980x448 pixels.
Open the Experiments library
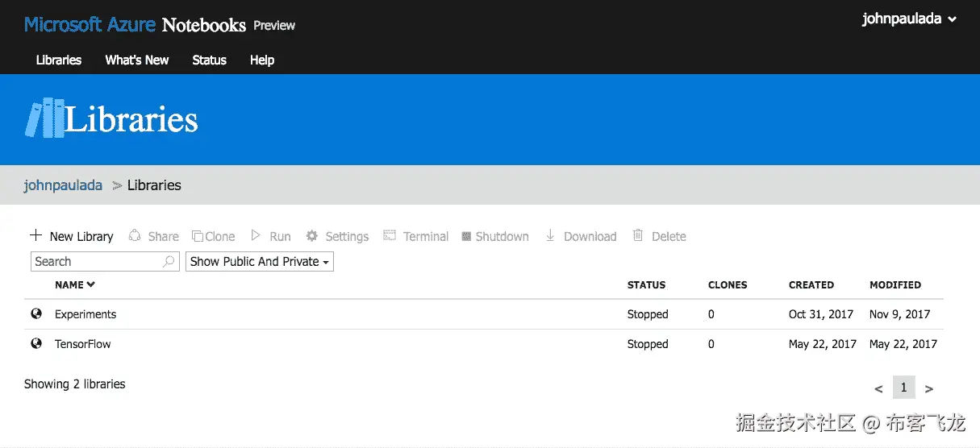[x=85, y=314]
